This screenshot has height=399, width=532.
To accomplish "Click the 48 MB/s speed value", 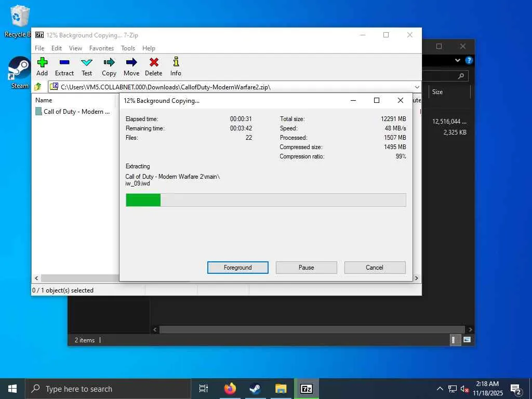I will pyautogui.click(x=395, y=128).
